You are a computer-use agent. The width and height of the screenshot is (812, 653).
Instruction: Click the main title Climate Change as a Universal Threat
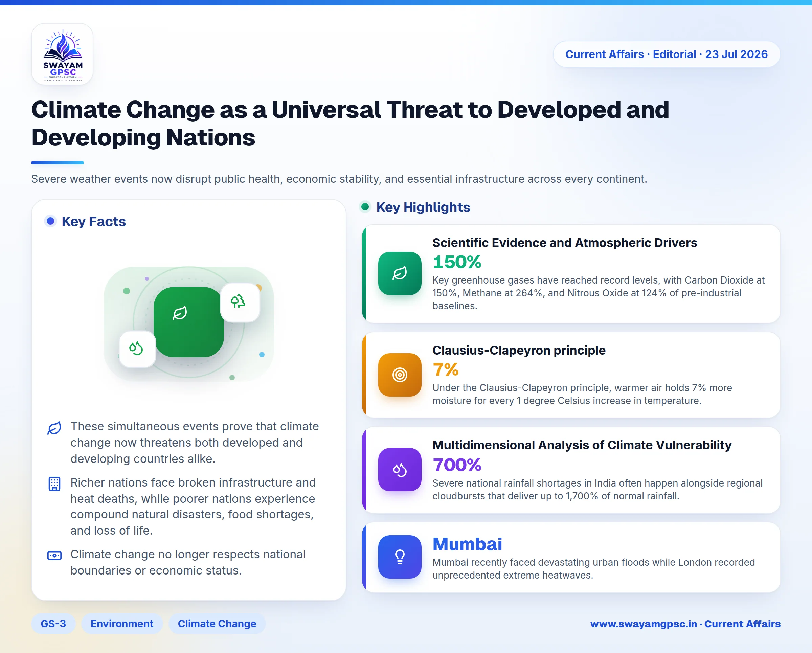[x=350, y=123]
